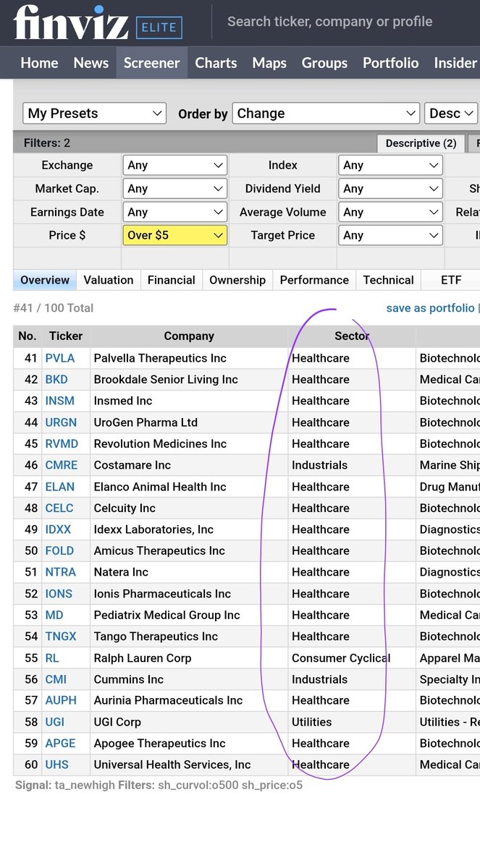Open the ELAN ticker link

(60, 487)
